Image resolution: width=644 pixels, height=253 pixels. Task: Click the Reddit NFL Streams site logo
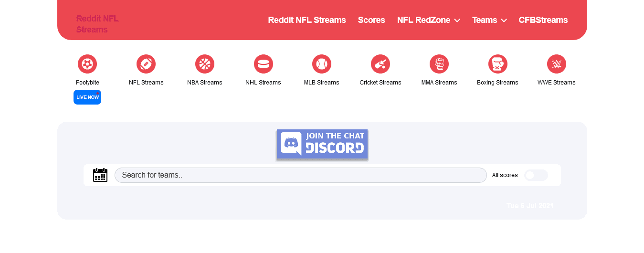(97, 24)
